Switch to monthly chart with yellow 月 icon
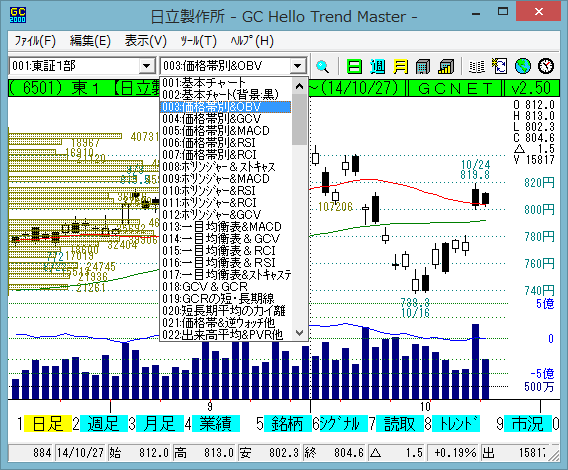This screenshot has width=568, height=470. (400, 66)
